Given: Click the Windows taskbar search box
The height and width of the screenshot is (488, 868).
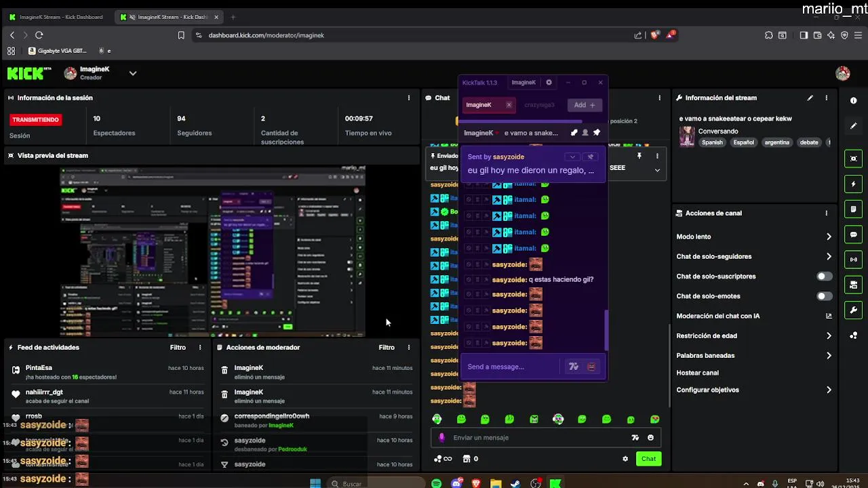Looking at the screenshot, I should 375,483.
